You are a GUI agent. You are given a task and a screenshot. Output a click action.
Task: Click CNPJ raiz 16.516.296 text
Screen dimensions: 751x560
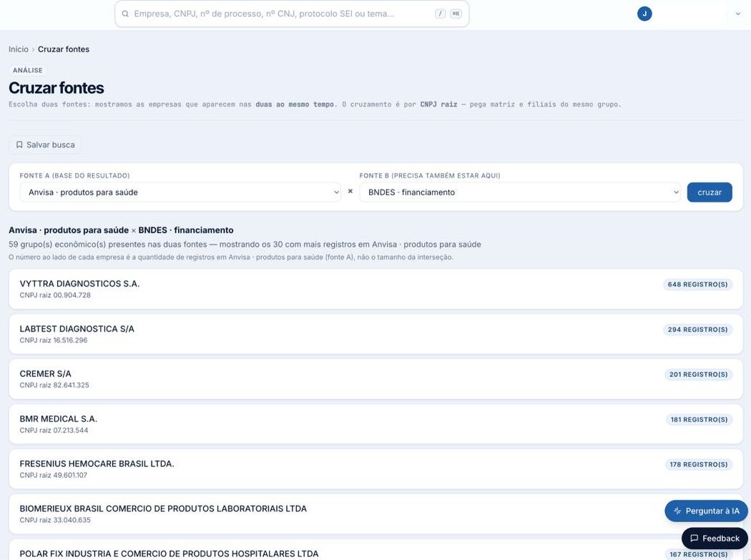54,340
